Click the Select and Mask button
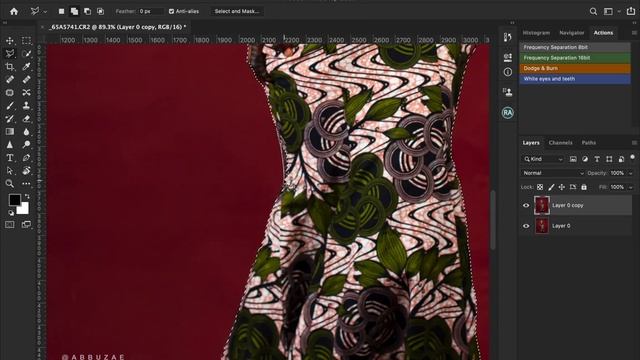This screenshot has height=360, width=640. point(237,11)
